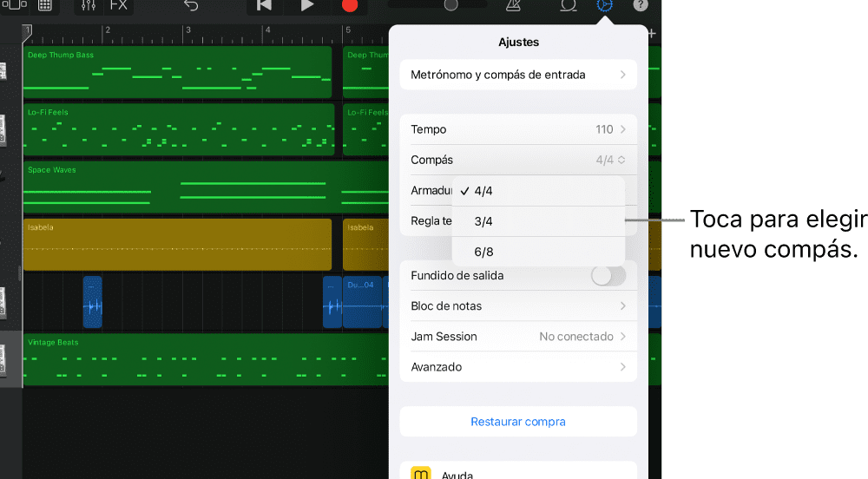Choose the 6/8 time signature option
The height and width of the screenshot is (479, 868).
pyautogui.click(x=539, y=252)
